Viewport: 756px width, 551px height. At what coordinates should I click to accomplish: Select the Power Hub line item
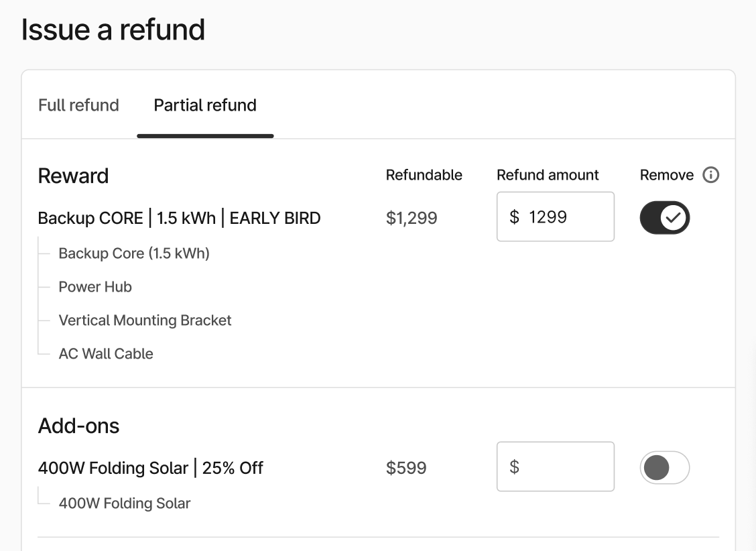[x=94, y=287]
